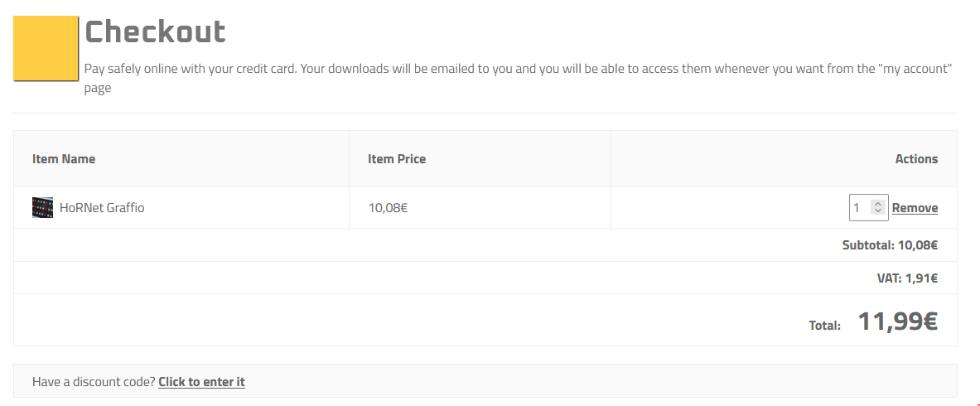
Task: Click the Actions column header
Action: tap(916, 159)
